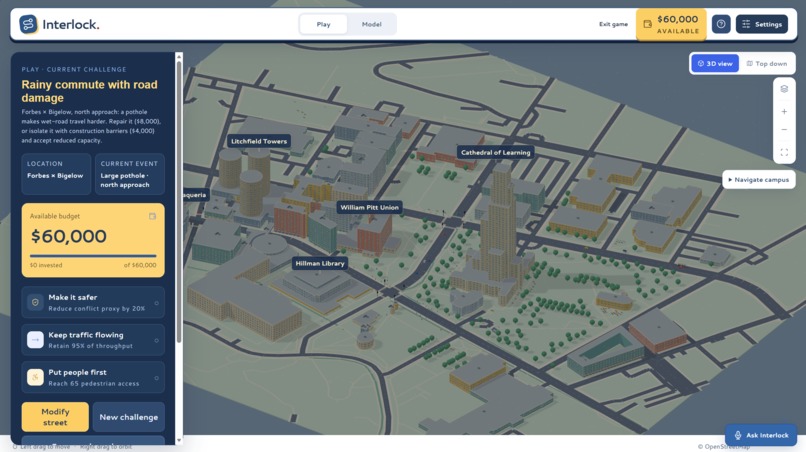
Task: Select the Put people first radio indicator
Action: pyautogui.click(x=156, y=378)
